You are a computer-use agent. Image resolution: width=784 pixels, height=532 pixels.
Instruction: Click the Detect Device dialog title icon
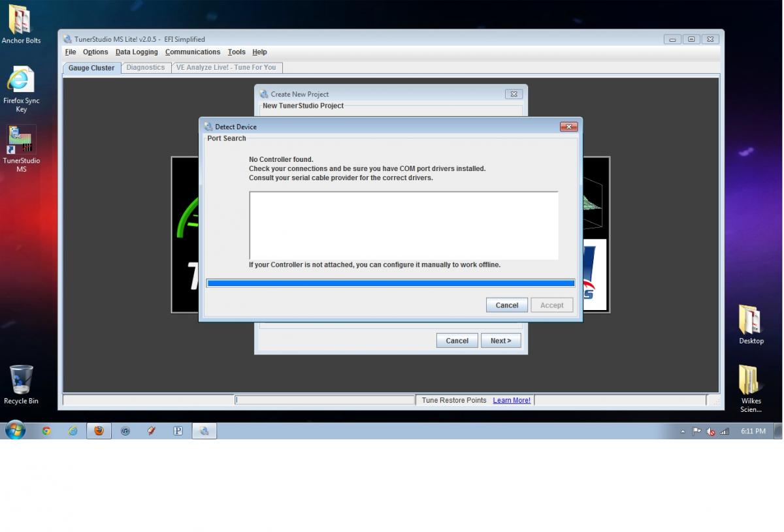[208, 127]
